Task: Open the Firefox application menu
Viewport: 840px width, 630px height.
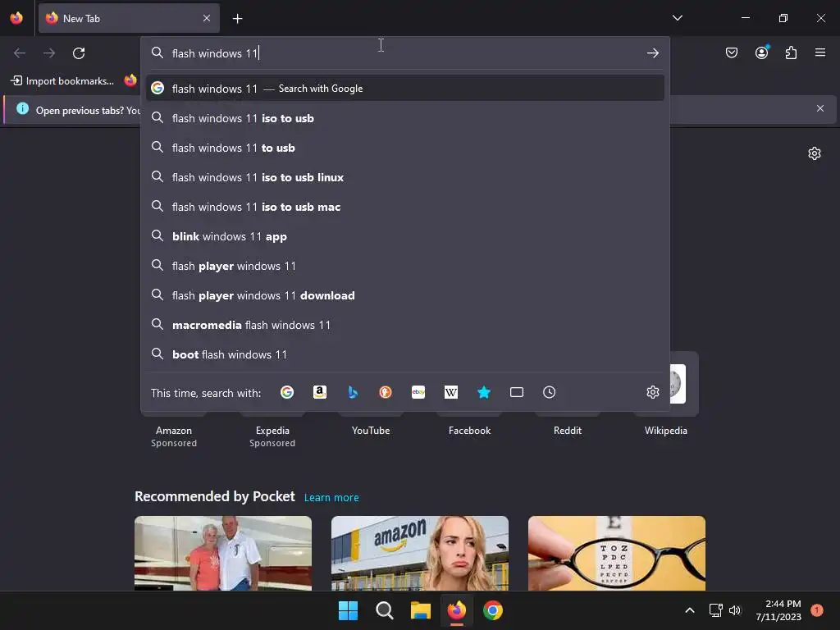Action: [820, 52]
